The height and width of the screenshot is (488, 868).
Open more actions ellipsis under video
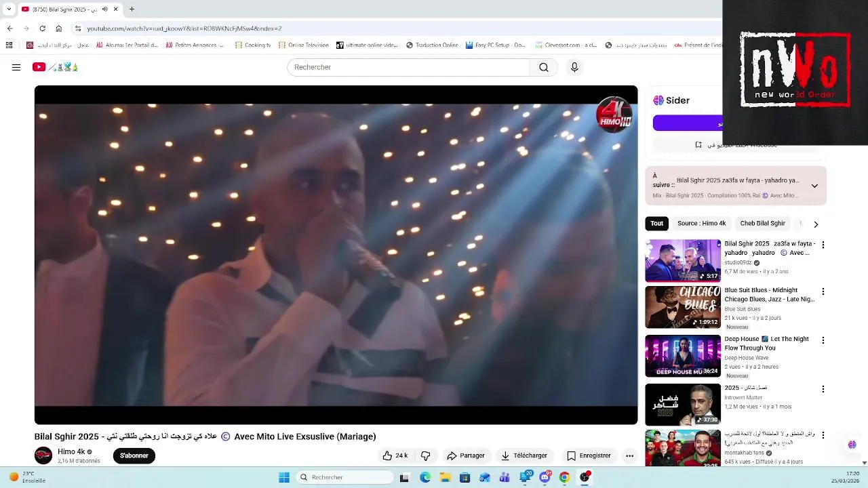click(x=629, y=455)
